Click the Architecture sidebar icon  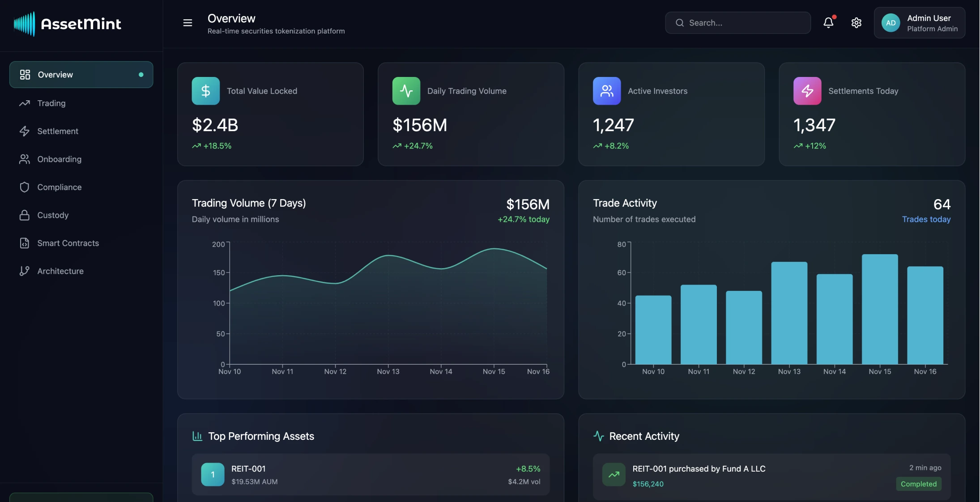point(25,271)
